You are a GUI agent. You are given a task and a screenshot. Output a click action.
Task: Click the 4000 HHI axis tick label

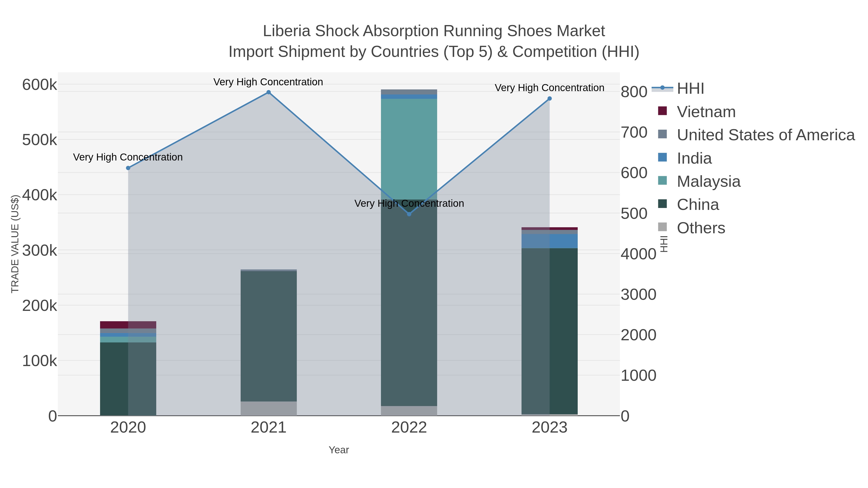638,254
